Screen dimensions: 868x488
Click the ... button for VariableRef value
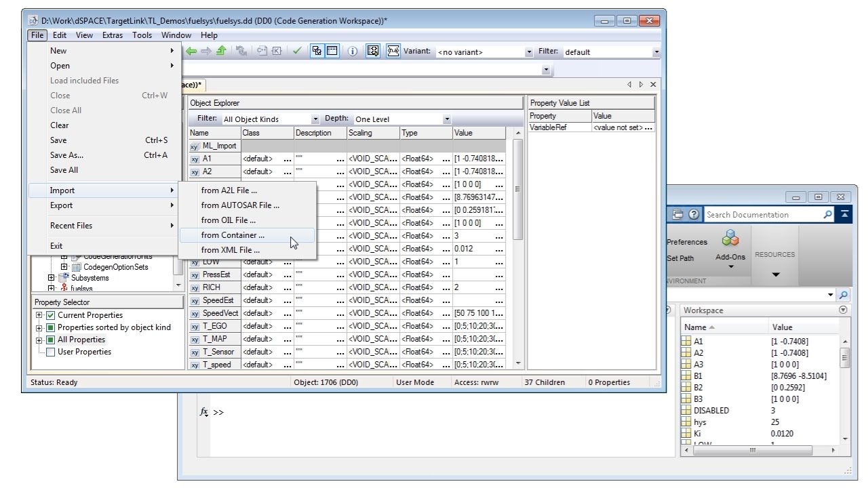tap(649, 127)
